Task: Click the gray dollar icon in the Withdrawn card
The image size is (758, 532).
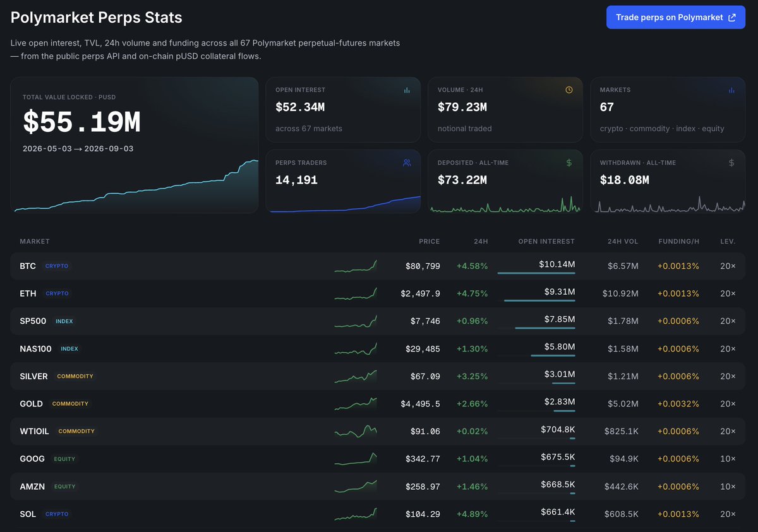Action: (731, 163)
